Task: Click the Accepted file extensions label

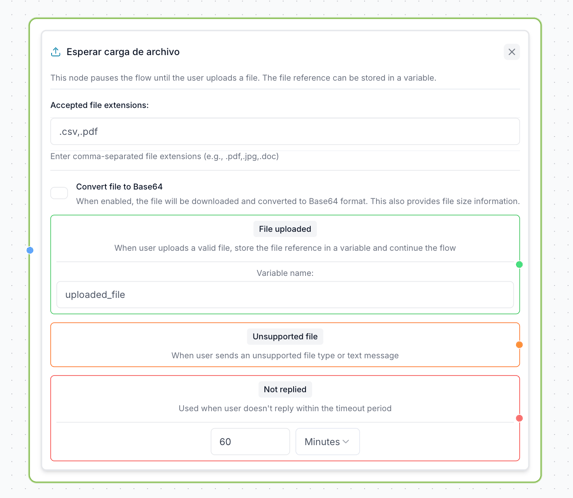Action: pyautogui.click(x=99, y=105)
